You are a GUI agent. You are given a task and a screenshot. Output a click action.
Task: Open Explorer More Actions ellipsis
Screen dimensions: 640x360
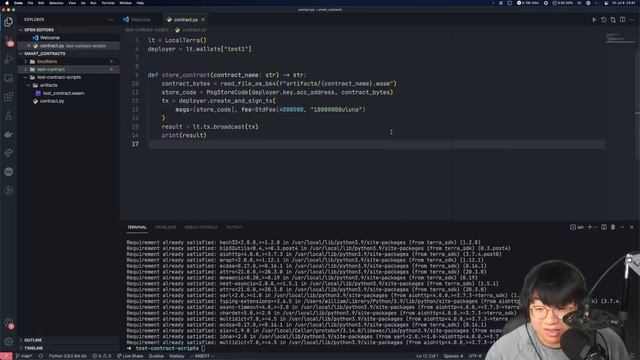point(111,20)
